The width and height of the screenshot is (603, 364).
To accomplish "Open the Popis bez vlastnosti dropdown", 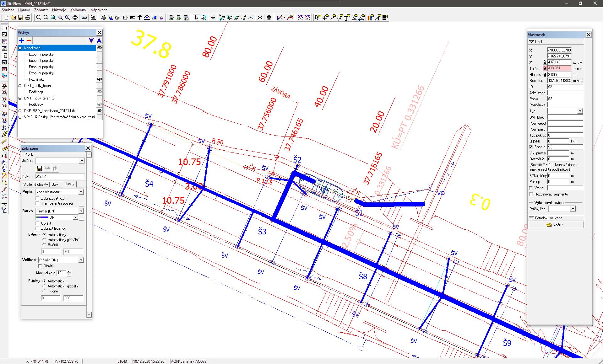I will pos(81,192).
